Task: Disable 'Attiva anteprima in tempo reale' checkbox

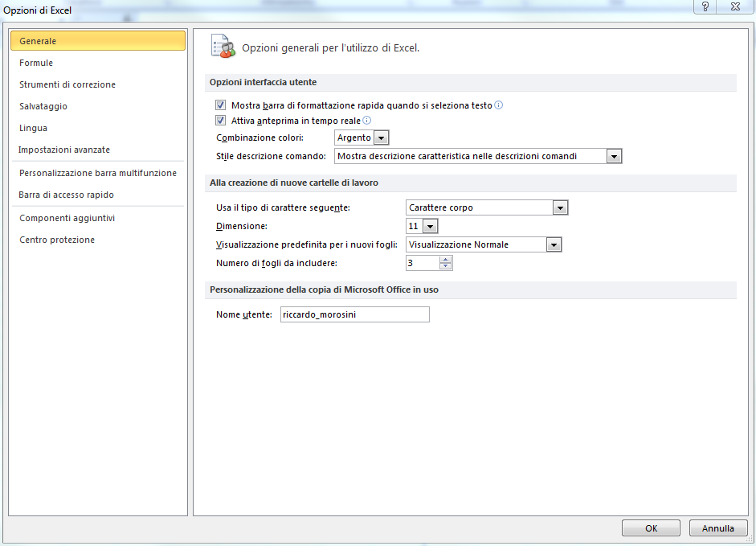Action: [220, 120]
